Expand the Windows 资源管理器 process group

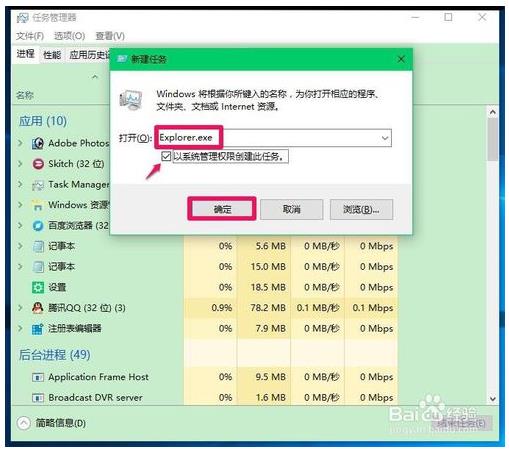20,205
